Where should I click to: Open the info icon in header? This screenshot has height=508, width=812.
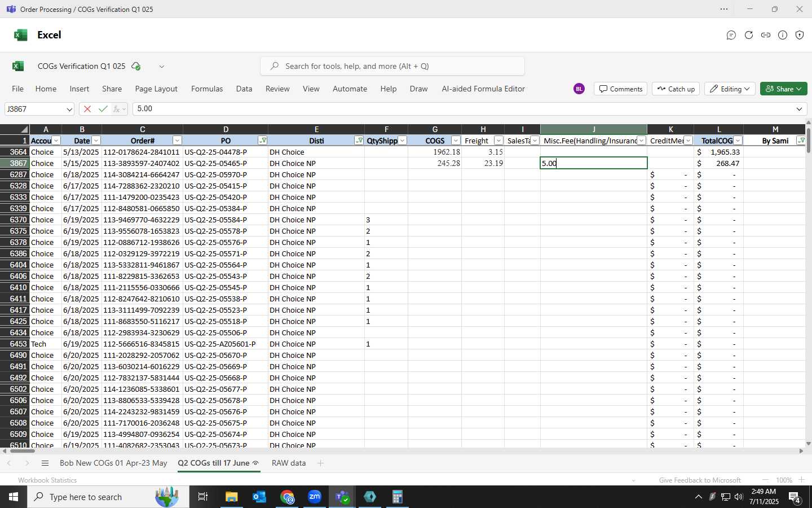pos(783,35)
